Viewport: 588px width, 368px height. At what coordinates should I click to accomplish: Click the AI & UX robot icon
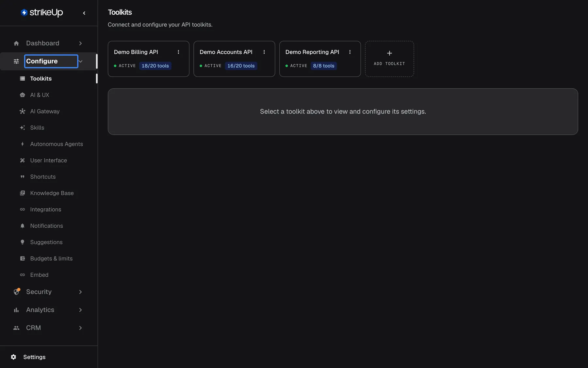coord(23,95)
